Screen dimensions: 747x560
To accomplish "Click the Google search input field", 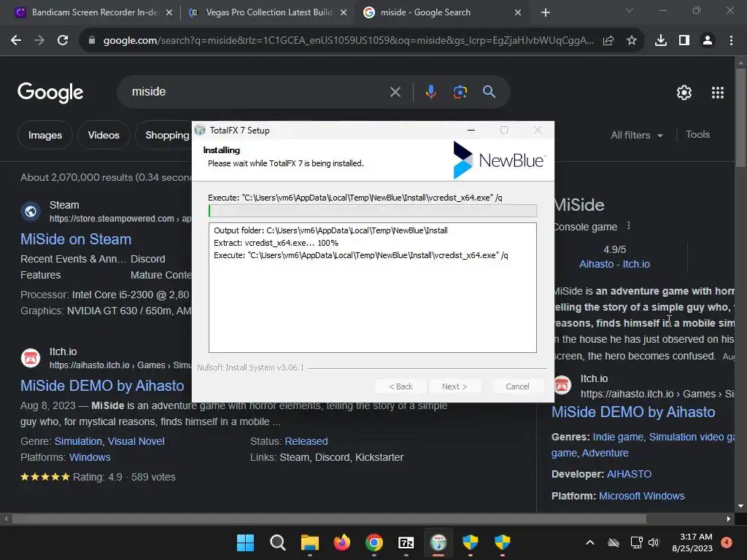I will click(x=258, y=92).
